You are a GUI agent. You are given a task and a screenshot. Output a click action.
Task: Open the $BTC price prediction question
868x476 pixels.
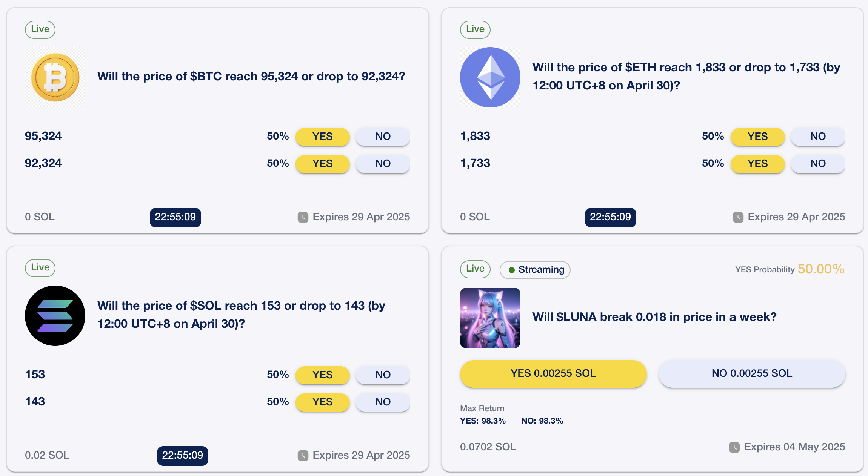pyautogui.click(x=251, y=77)
